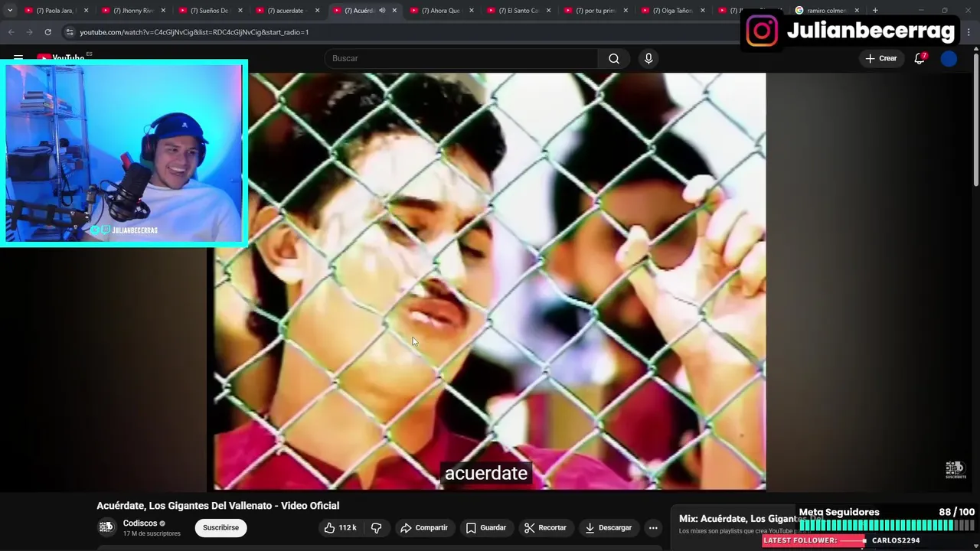The width and height of the screenshot is (980, 551).
Task: Start voice search with microphone icon
Action: 648,58
